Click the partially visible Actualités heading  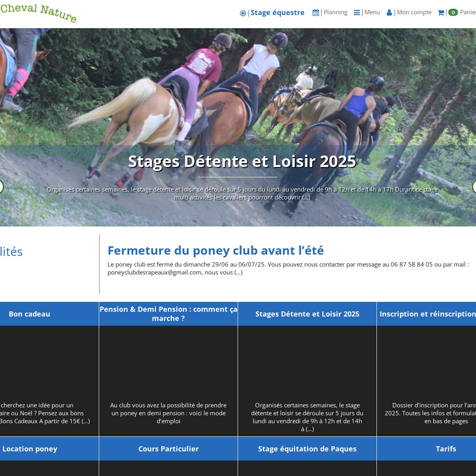11,251
